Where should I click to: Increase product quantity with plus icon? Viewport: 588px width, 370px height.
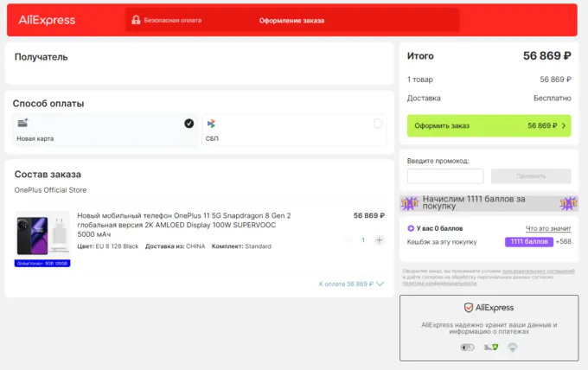point(379,239)
